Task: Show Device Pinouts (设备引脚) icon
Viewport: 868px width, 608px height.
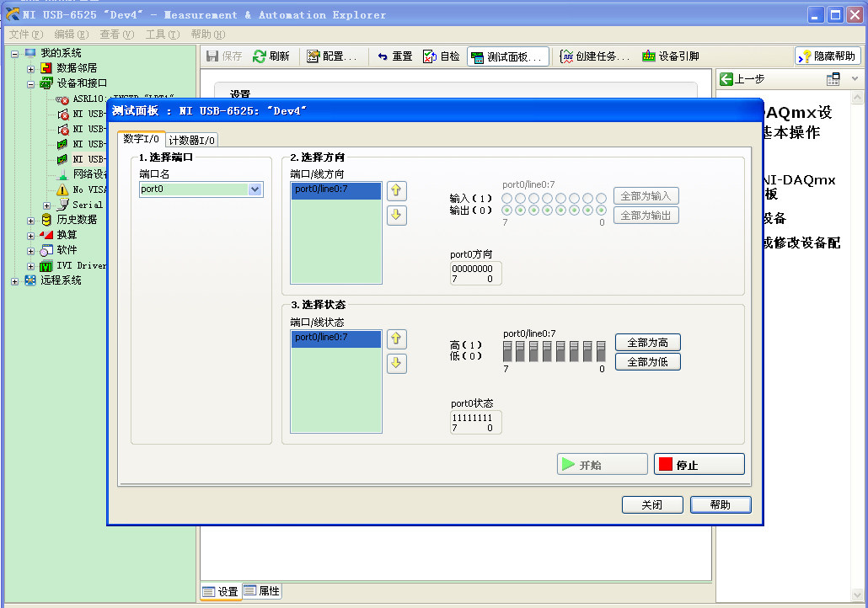Action: (649, 56)
